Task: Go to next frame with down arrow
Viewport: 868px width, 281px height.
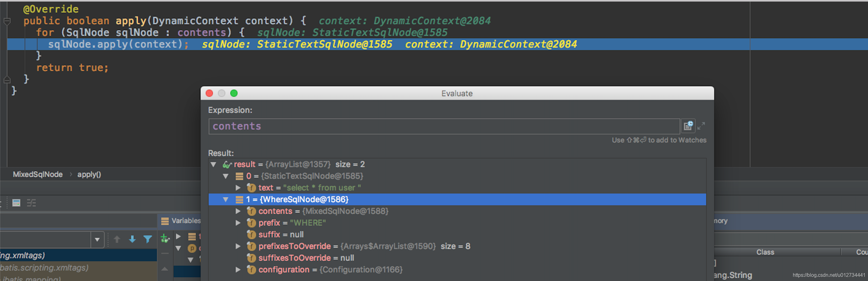Action: [x=132, y=239]
